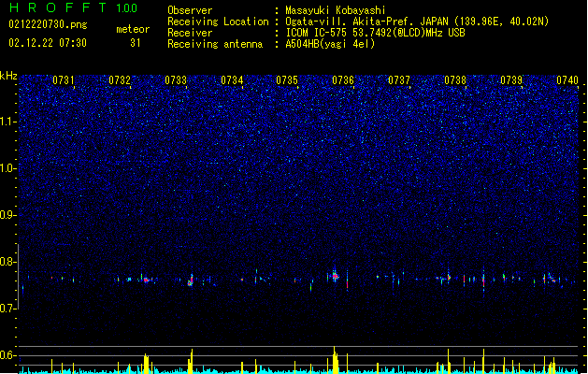Click the 'meteor' label
The width and height of the screenshot is (588, 374).
pyautogui.click(x=133, y=29)
